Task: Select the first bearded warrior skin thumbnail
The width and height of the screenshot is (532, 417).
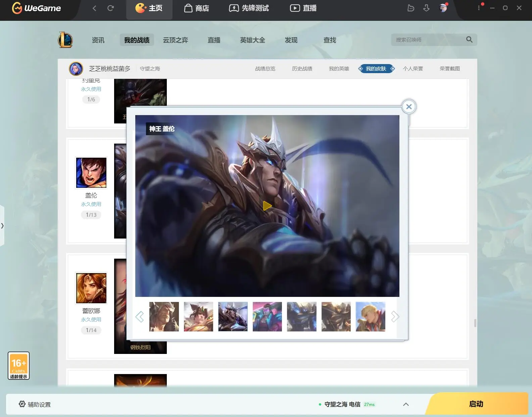Action: [x=164, y=316]
